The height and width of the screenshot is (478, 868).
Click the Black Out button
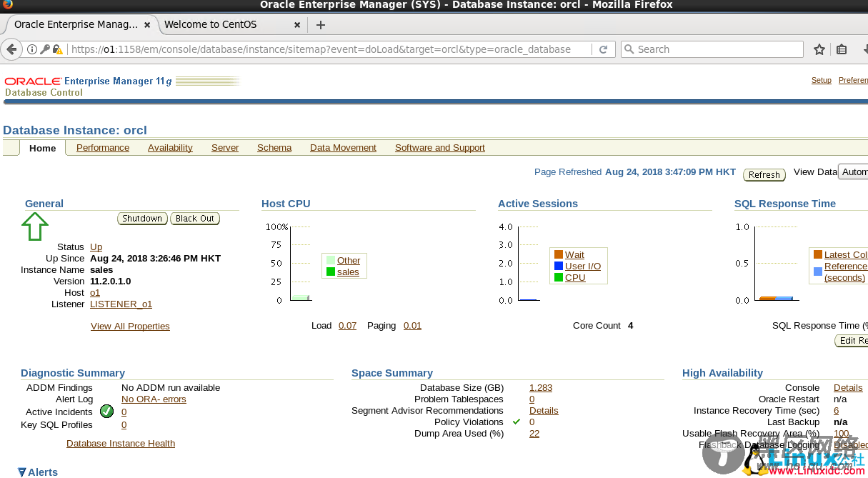195,219
